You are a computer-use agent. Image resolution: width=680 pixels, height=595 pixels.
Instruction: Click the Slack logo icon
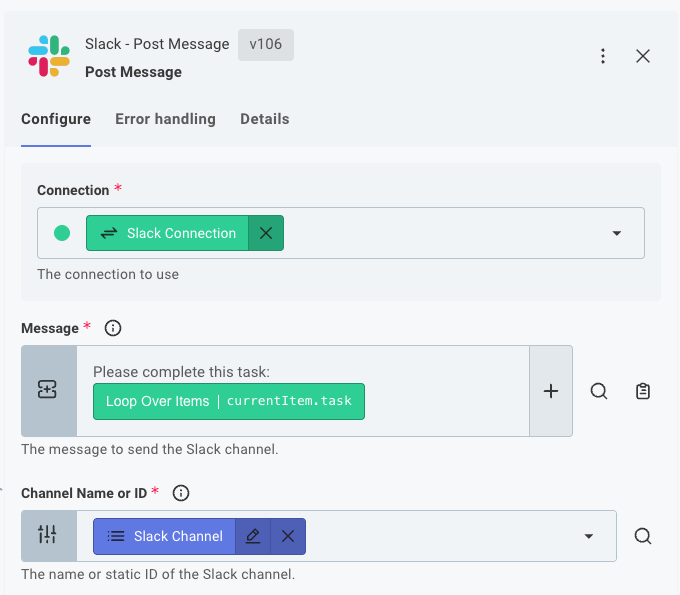(x=49, y=56)
